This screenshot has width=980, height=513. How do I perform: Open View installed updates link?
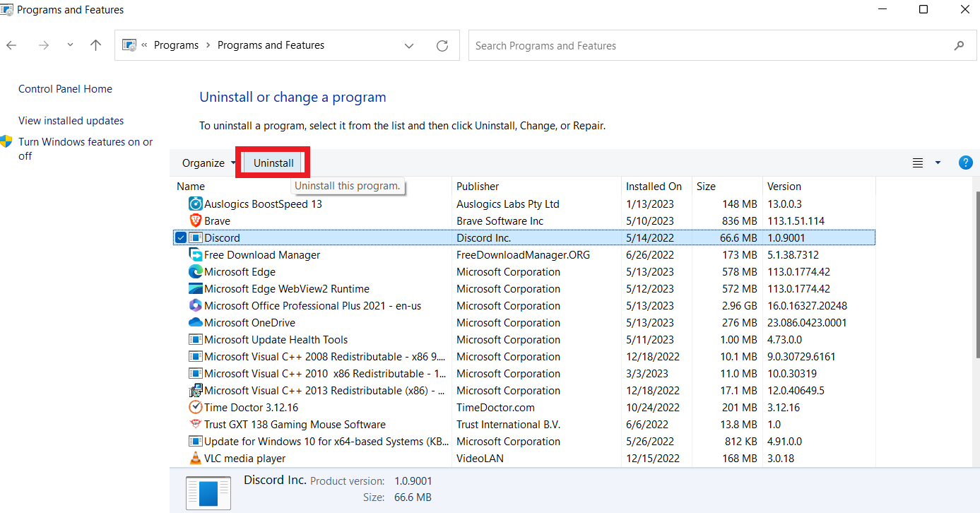pyautogui.click(x=71, y=121)
